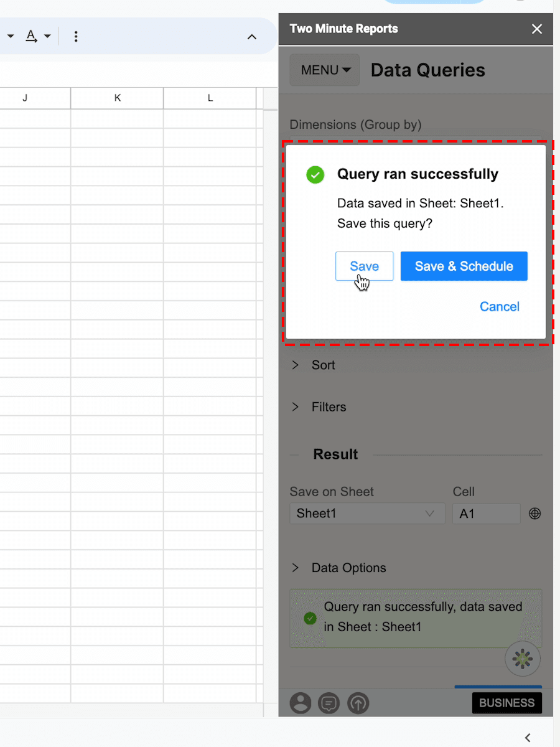
Task: Click the Save button in the dialog
Action: coord(364,266)
